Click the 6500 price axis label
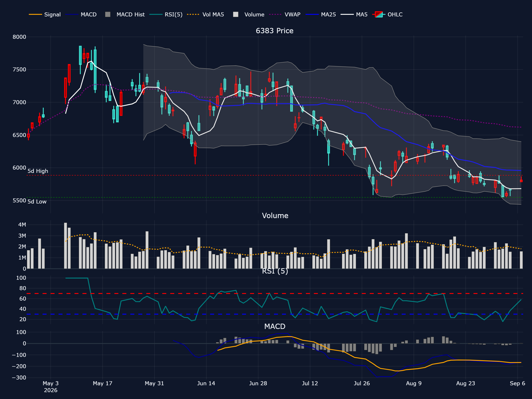Screen dimensions: 532x399 point(19,135)
